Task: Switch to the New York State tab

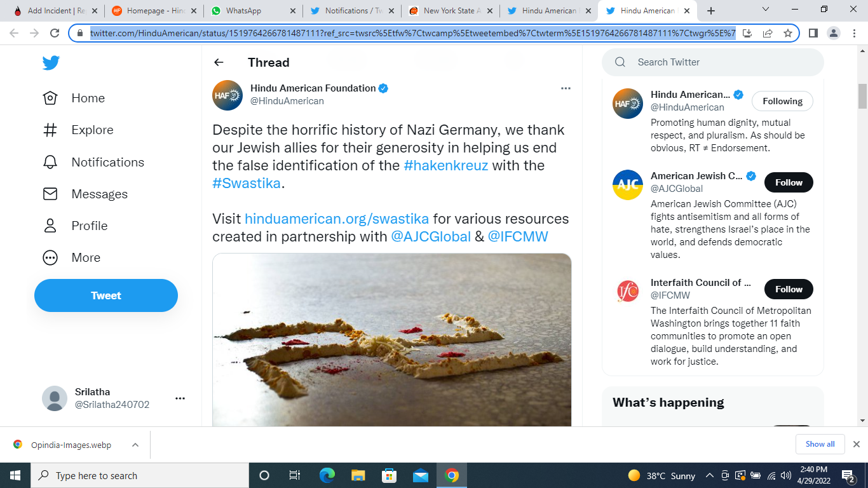Action: 451,11
